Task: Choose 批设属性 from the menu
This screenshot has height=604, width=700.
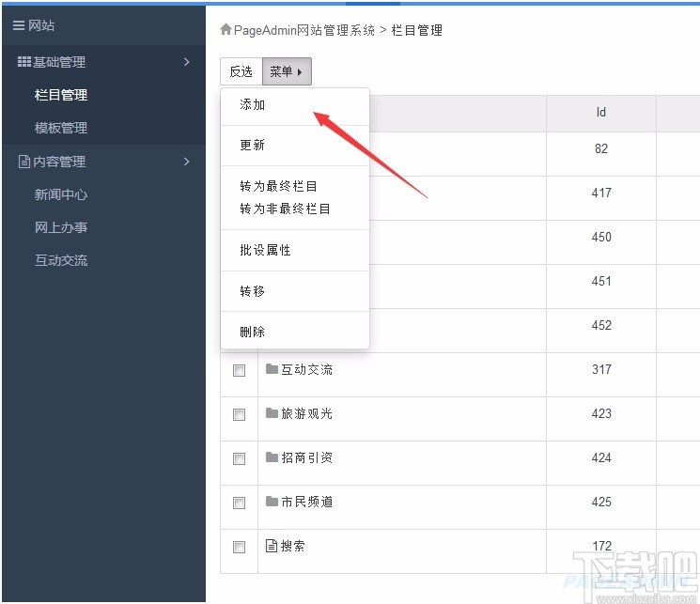Action: 265,250
